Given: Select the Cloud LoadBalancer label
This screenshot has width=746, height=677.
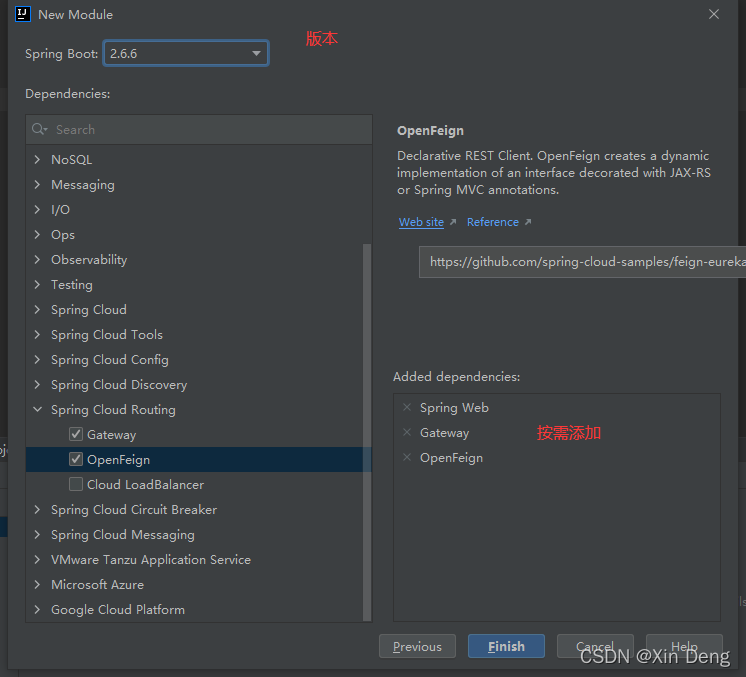Looking at the screenshot, I should (x=146, y=484).
